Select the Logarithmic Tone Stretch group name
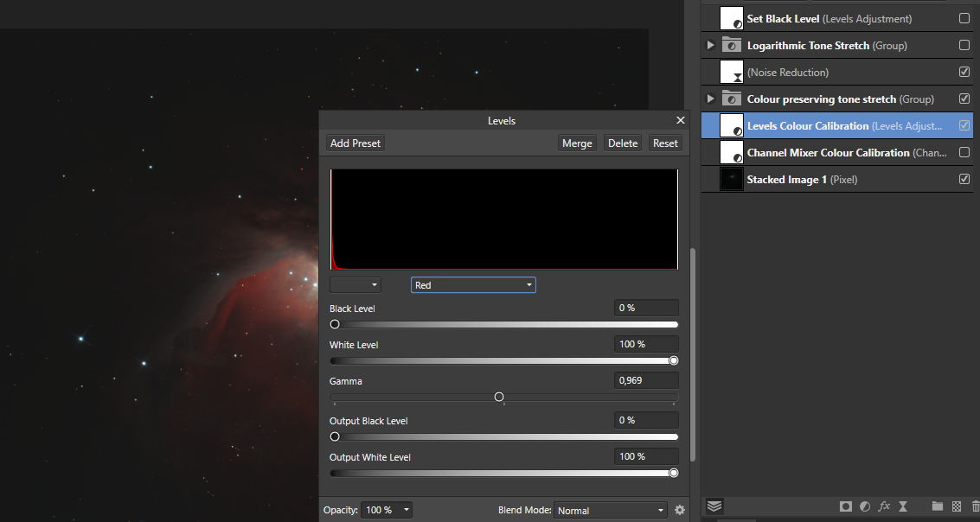Viewport: 980px width, 522px height. click(x=808, y=46)
